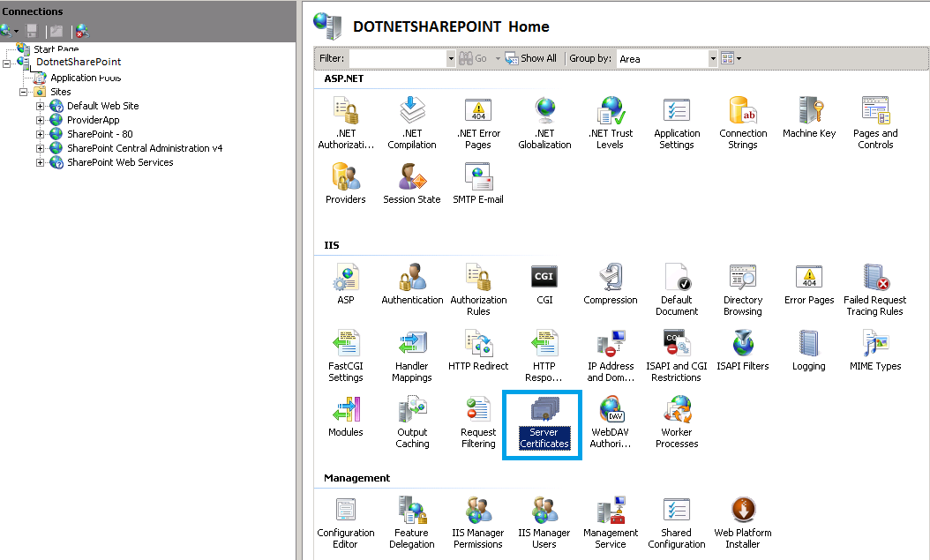
Task: Open .NET Error Pages feature
Action: (478, 123)
